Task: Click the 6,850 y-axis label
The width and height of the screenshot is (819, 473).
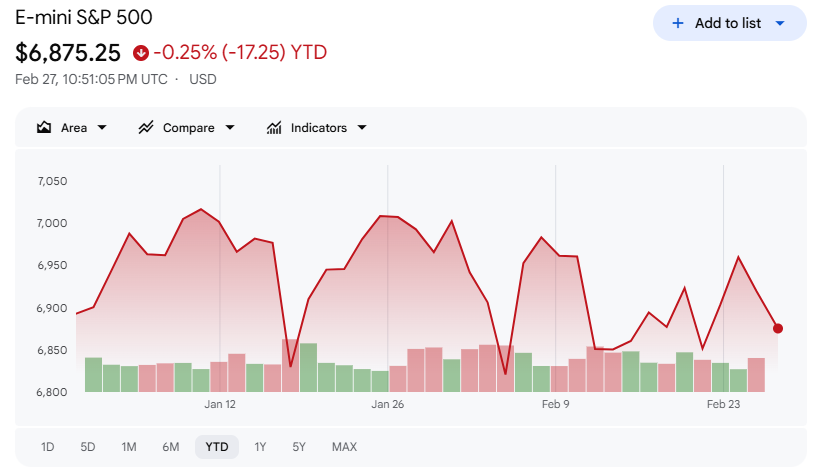Action: (x=52, y=350)
